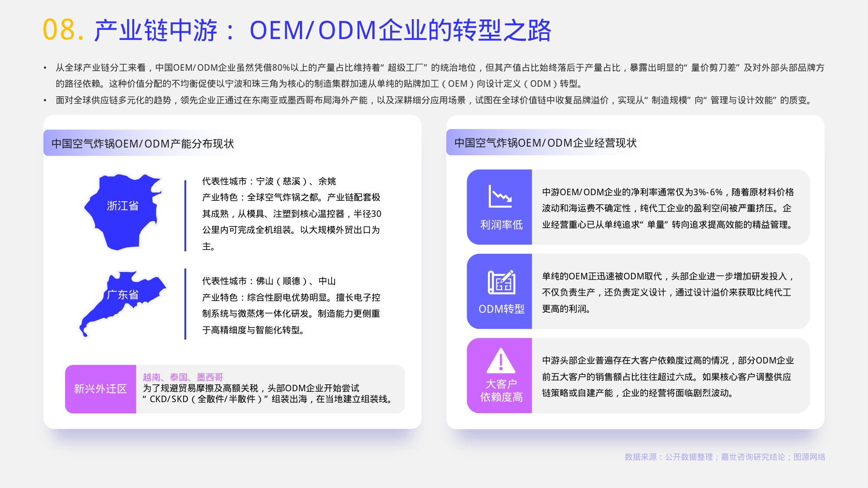Click the line 为了规避贸易摩擦及高额关税
This screenshot has height=488, width=868.
tap(251, 388)
